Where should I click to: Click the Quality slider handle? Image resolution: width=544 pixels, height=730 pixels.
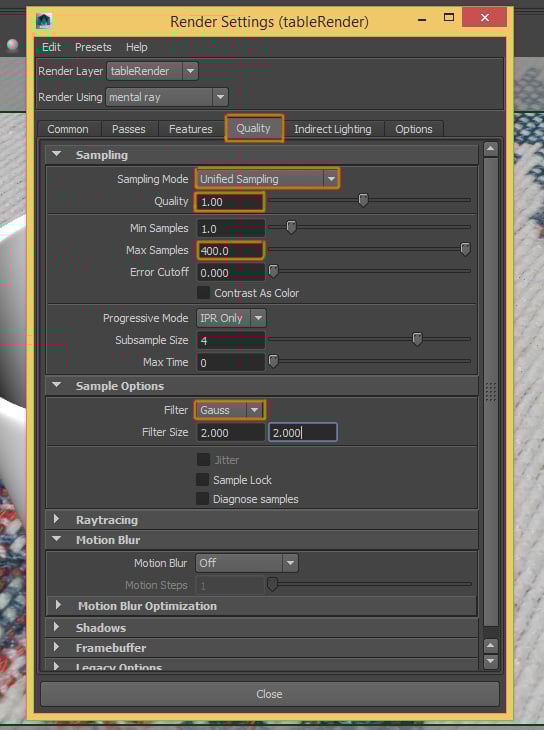(363, 200)
